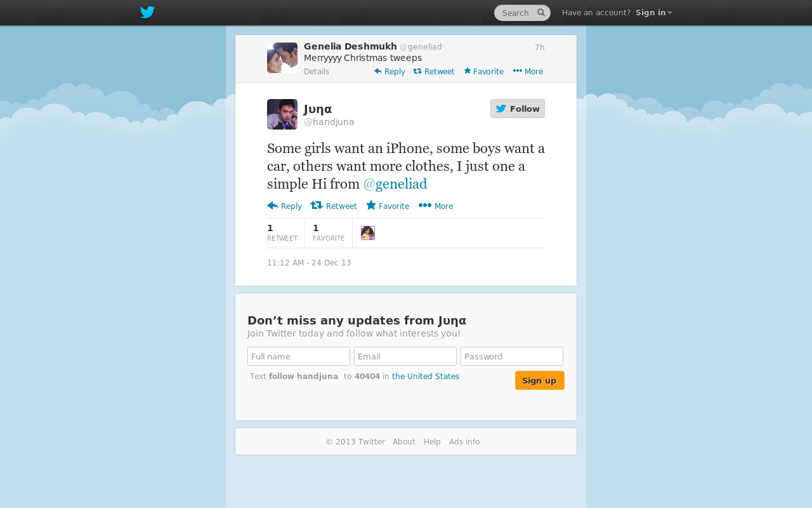Open More options on Genelia's tweet
The image size is (812, 508).
tap(528, 72)
